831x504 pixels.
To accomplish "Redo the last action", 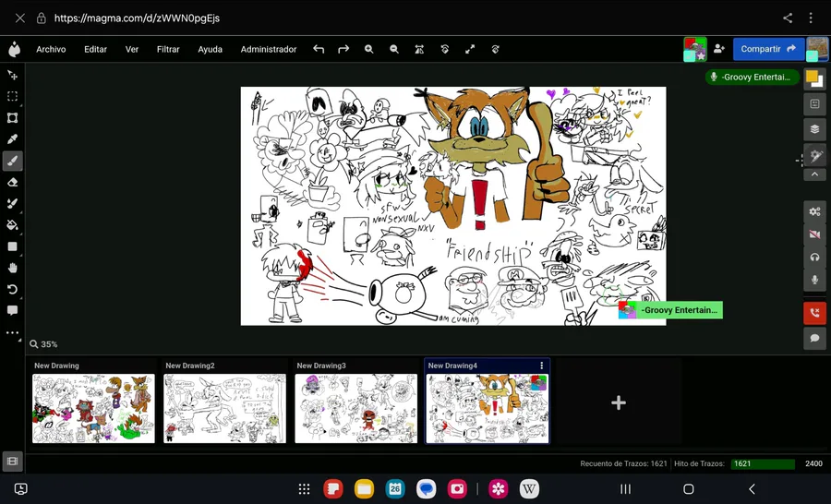I will pos(343,49).
